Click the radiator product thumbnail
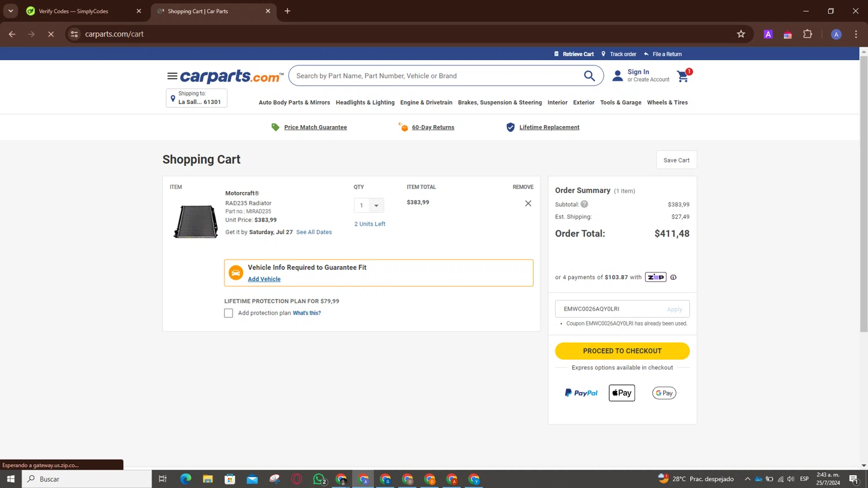 (x=196, y=221)
